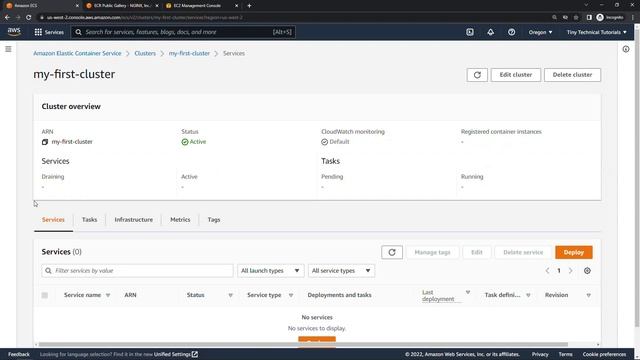The height and width of the screenshot is (360, 640).
Task: Open All launch types dropdown
Action: pyautogui.click(x=271, y=271)
